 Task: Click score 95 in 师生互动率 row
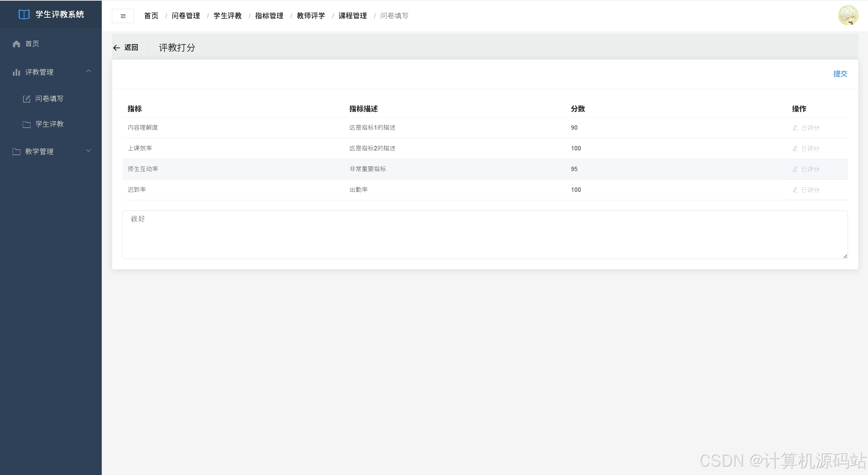[574, 169]
